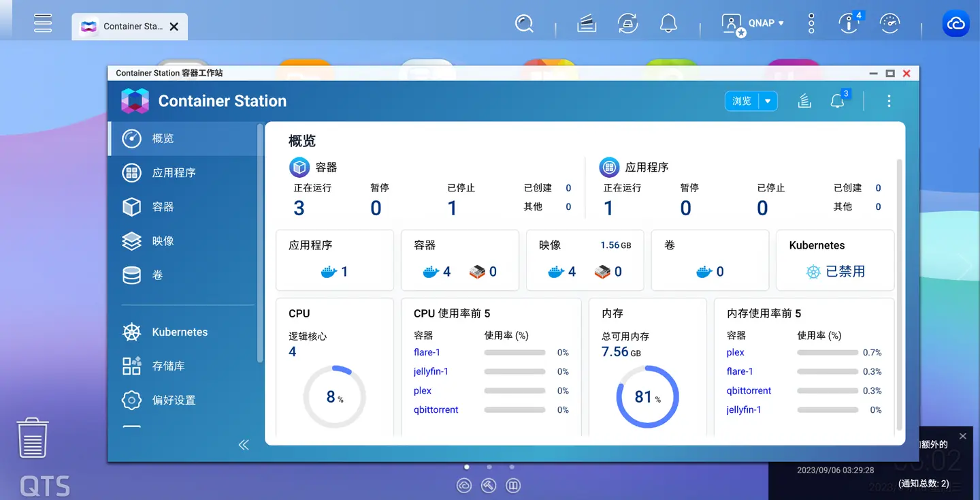Open background tasks icon in QTS bar
This screenshot has width=980, height=500.
coord(587,24)
